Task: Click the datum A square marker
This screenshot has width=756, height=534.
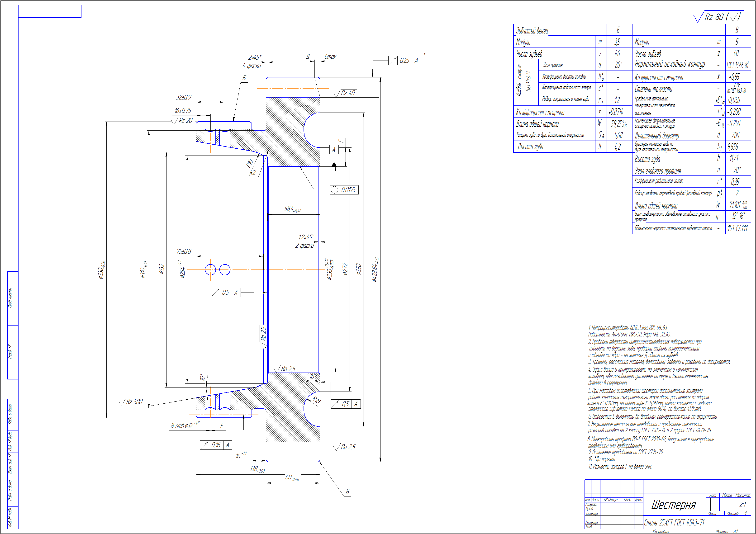Action: [x=334, y=149]
